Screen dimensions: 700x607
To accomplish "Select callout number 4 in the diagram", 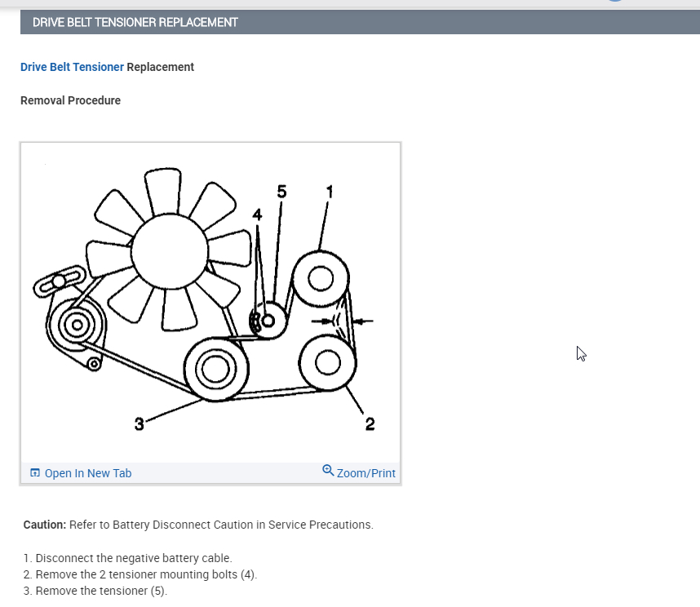I will point(257,215).
